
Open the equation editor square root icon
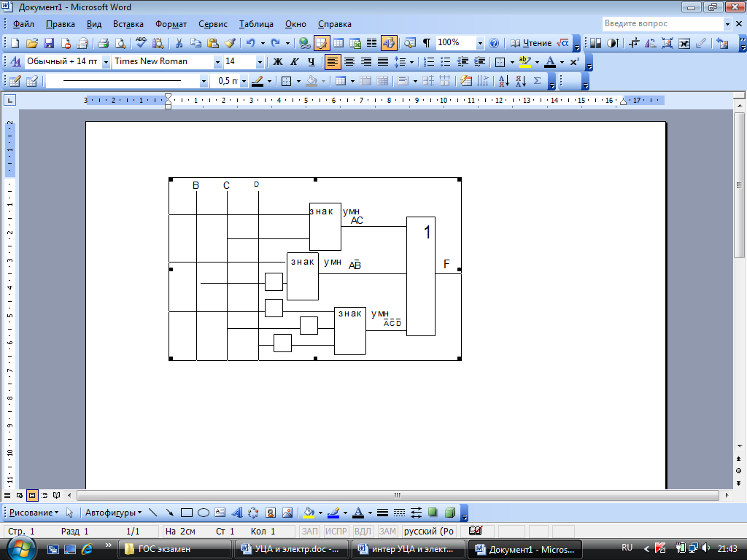tap(562, 43)
